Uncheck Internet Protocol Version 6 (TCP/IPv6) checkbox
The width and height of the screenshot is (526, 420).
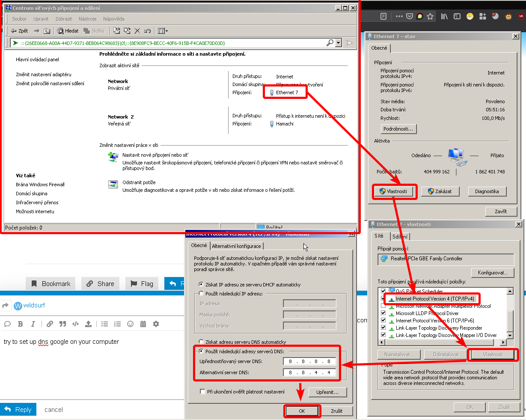coord(383,321)
